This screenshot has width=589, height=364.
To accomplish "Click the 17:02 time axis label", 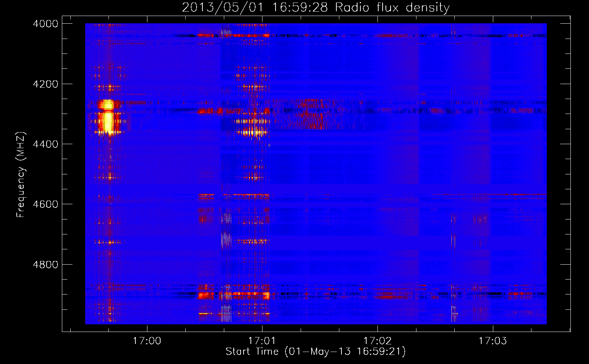I will [x=377, y=341].
